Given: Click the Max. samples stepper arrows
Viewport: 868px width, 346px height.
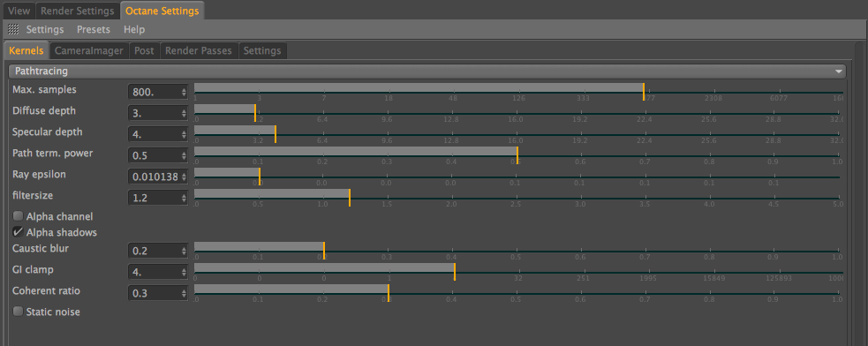Looking at the screenshot, I should pos(184,93).
